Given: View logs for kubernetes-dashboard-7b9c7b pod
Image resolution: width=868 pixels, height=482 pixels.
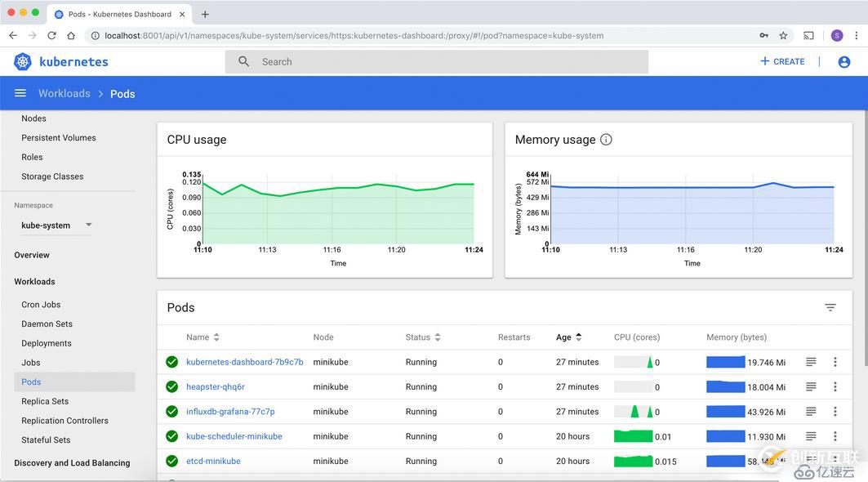Looking at the screenshot, I should (809, 361).
